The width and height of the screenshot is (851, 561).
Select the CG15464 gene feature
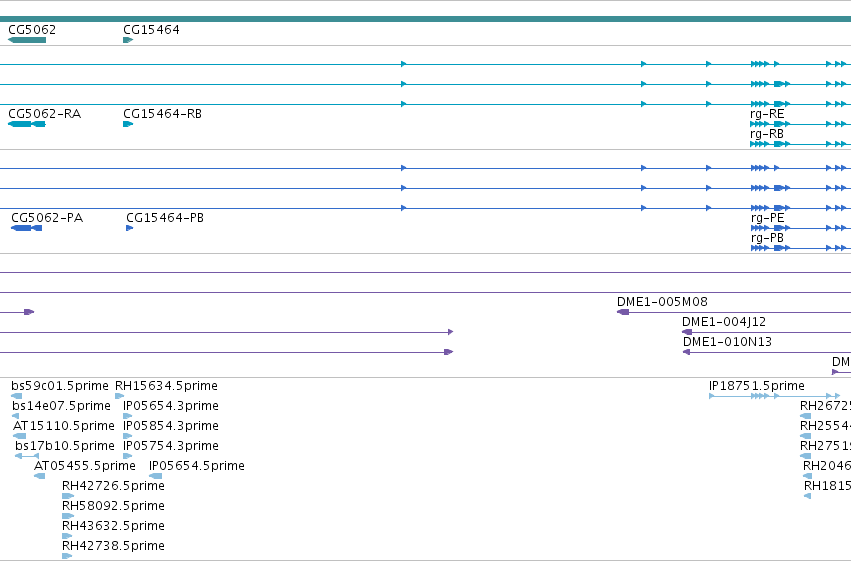[x=128, y=40]
